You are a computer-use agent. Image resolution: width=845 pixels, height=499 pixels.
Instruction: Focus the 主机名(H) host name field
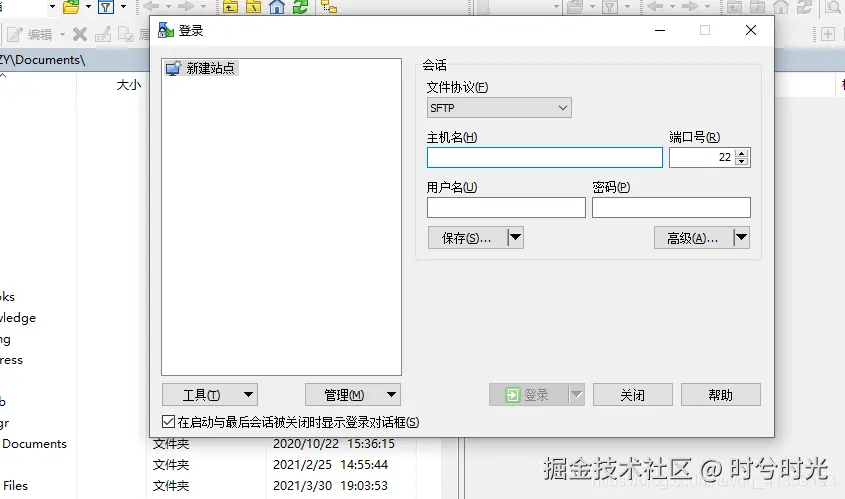pos(545,157)
